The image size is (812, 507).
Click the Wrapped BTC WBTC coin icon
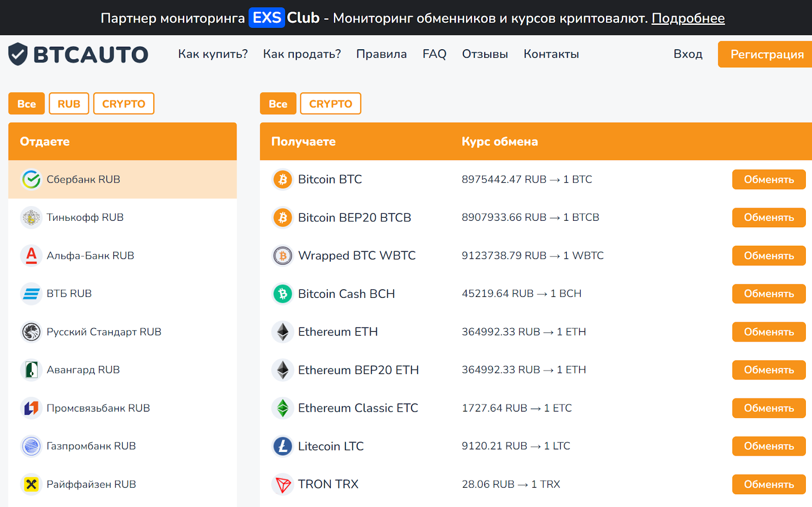pos(283,256)
